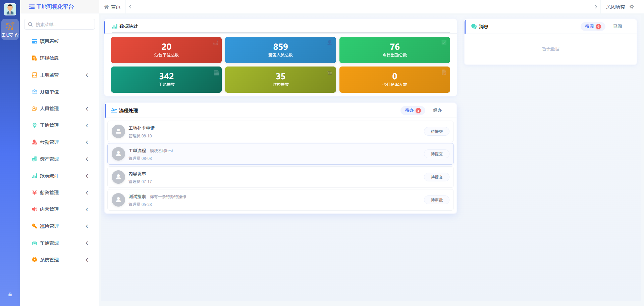Expand the 工地监管 menu chevron
644x306 pixels.
[x=87, y=75]
